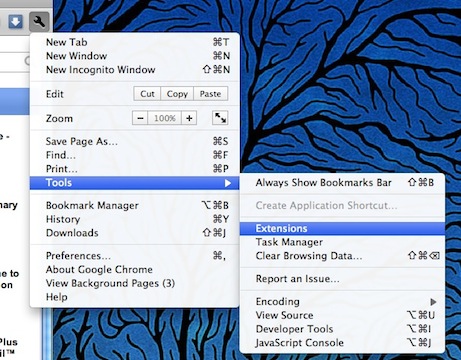Expand the Encoding submenu
Viewport: 461px width, 360px height.
[x=342, y=302]
